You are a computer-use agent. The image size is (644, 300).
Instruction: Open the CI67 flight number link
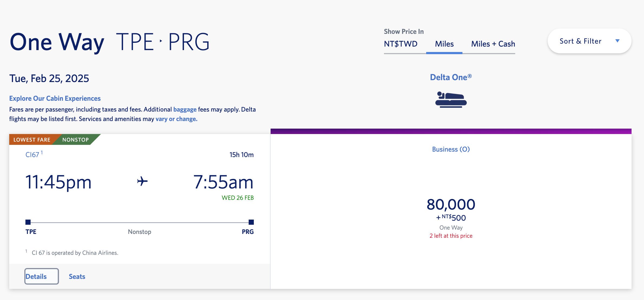click(32, 155)
